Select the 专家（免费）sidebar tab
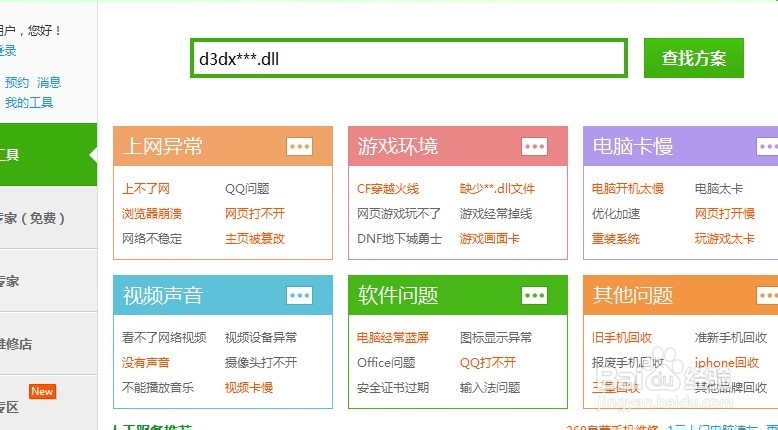This screenshot has width=778, height=430. 48,218
